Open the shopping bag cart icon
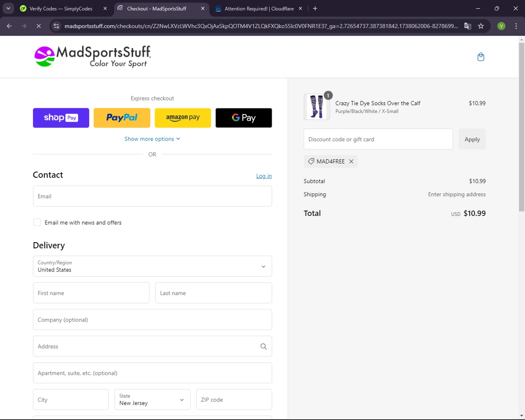Image resolution: width=525 pixels, height=420 pixels. tap(481, 57)
